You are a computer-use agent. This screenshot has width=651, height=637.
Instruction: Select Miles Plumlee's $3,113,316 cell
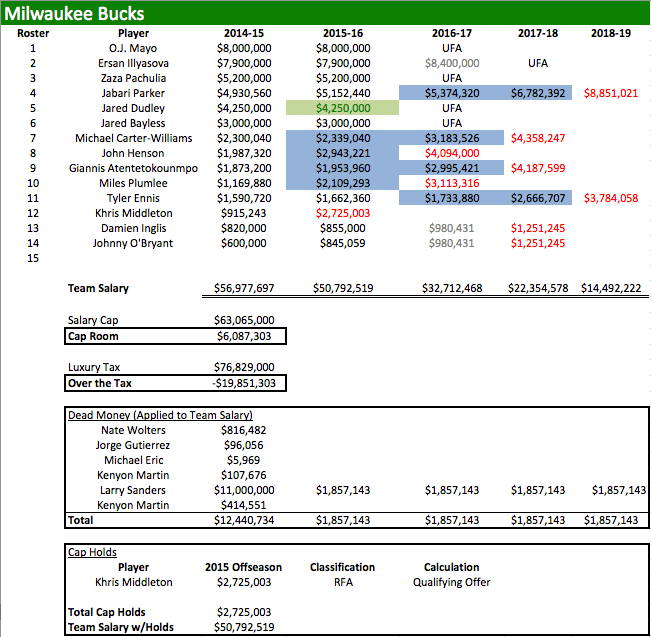pos(452,183)
